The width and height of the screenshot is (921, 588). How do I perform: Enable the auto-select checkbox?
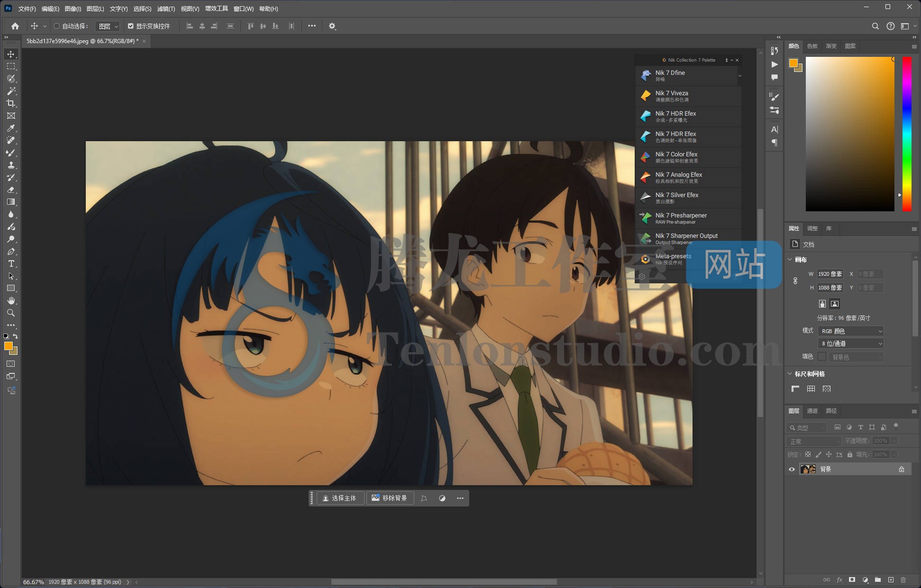(x=57, y=26)
